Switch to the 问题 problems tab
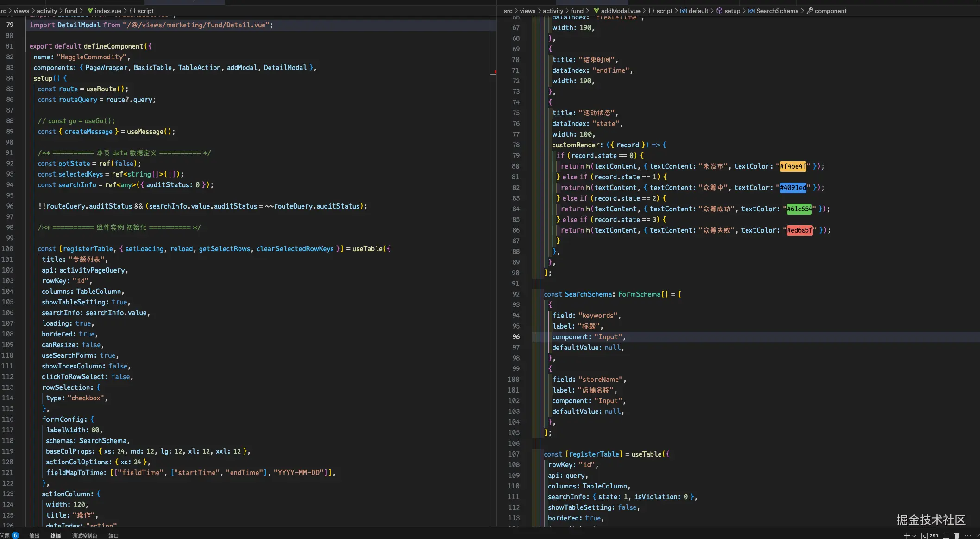This screenshot has height=539, width=980. click(x=5, y=535)
